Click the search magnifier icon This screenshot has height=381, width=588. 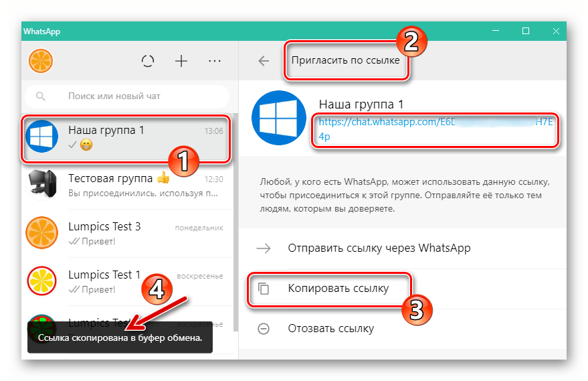tap(41, 96)
